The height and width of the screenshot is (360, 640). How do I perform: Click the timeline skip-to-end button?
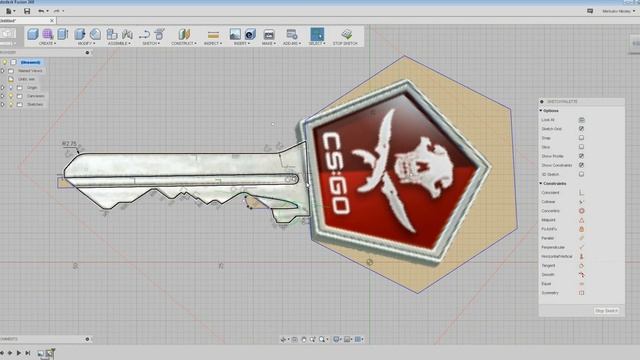coord(28,353)
